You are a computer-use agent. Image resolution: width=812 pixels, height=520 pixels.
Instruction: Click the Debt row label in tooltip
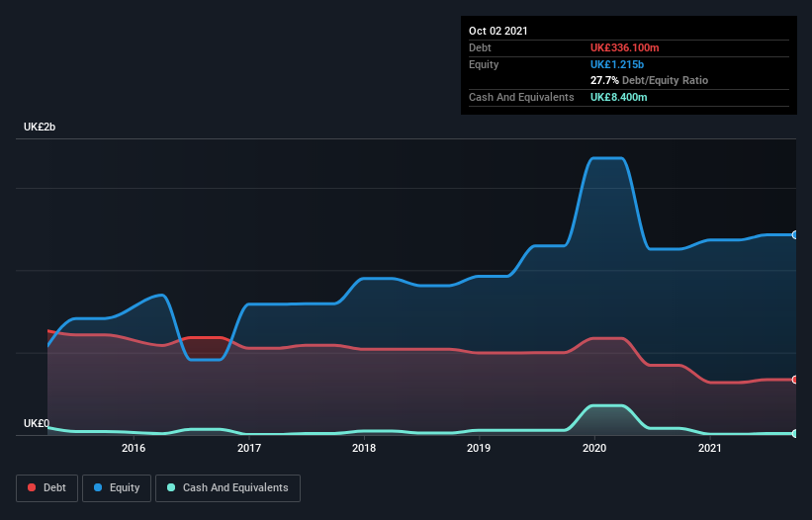(480, 47)
